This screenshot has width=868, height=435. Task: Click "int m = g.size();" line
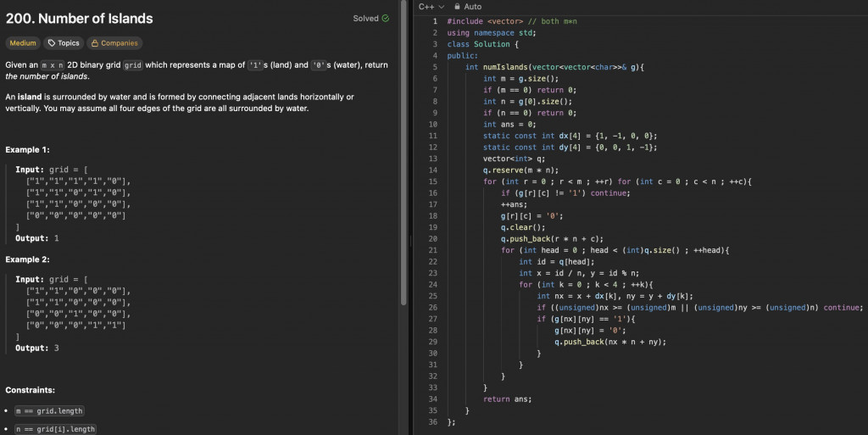click(521, 79)
